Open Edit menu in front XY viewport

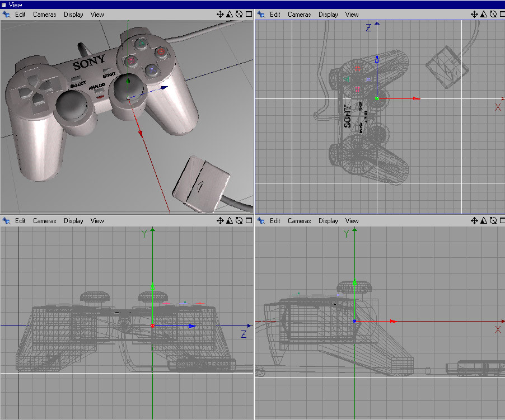[275, 220]
